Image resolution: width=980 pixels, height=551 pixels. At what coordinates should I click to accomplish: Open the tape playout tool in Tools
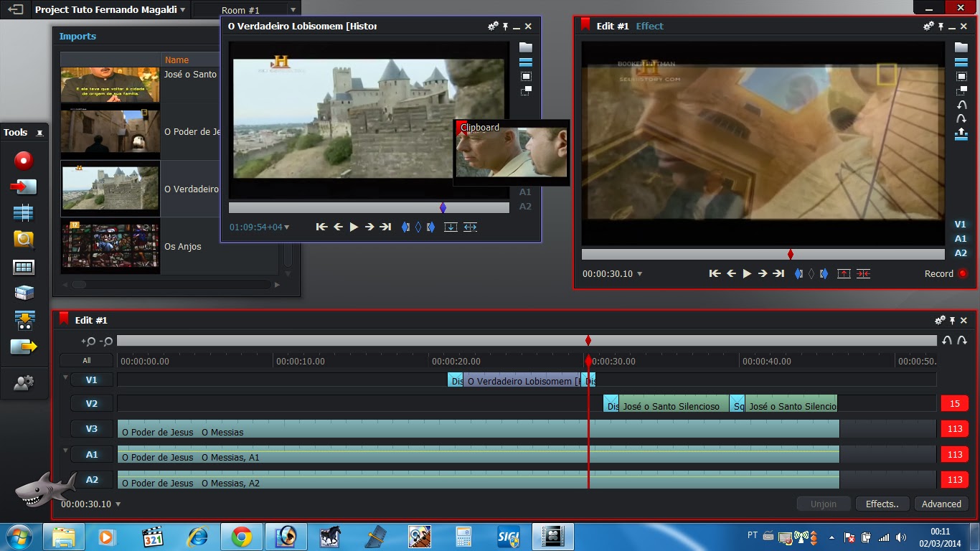tap(24, 320)
